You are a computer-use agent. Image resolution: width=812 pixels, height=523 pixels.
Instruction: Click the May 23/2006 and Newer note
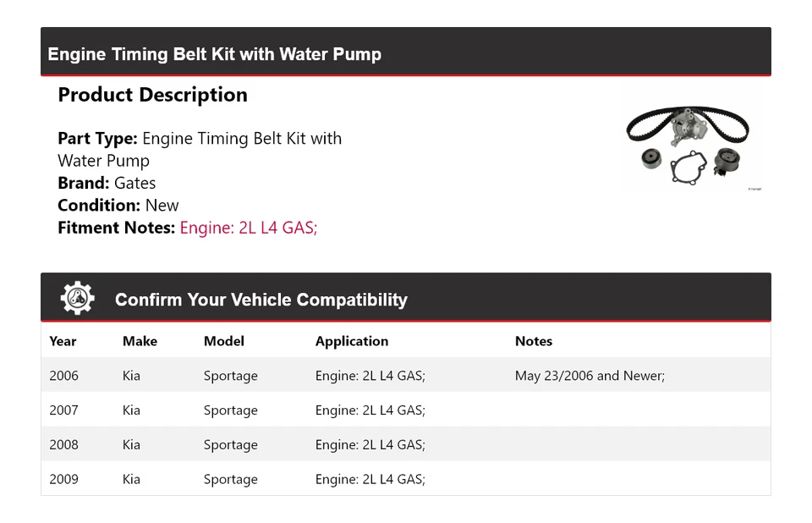(590, 376)
